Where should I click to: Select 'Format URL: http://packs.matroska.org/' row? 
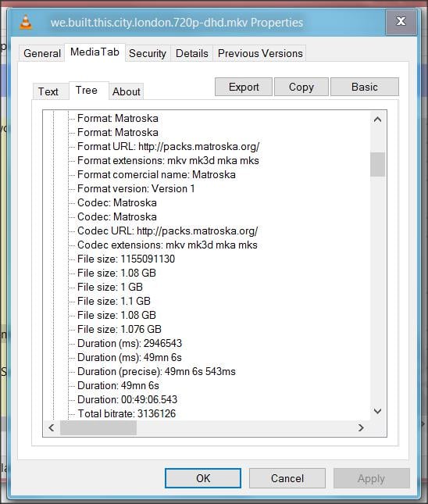click(x=169, y=147)
